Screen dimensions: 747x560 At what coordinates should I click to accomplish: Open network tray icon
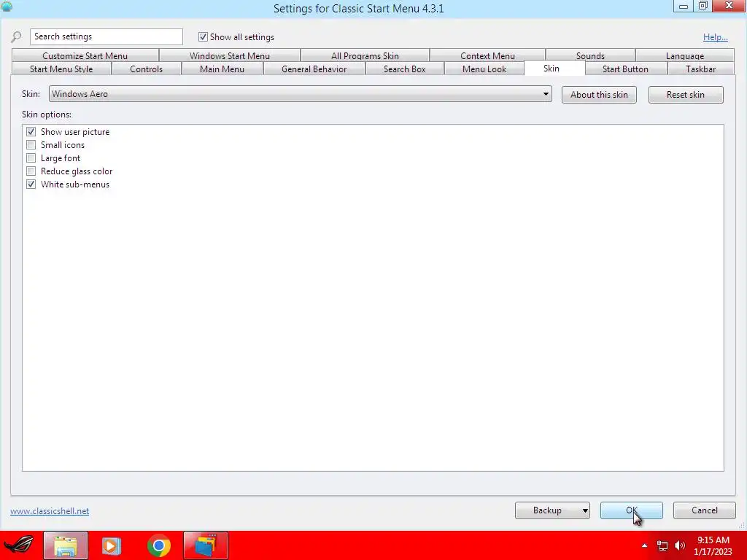662,545
